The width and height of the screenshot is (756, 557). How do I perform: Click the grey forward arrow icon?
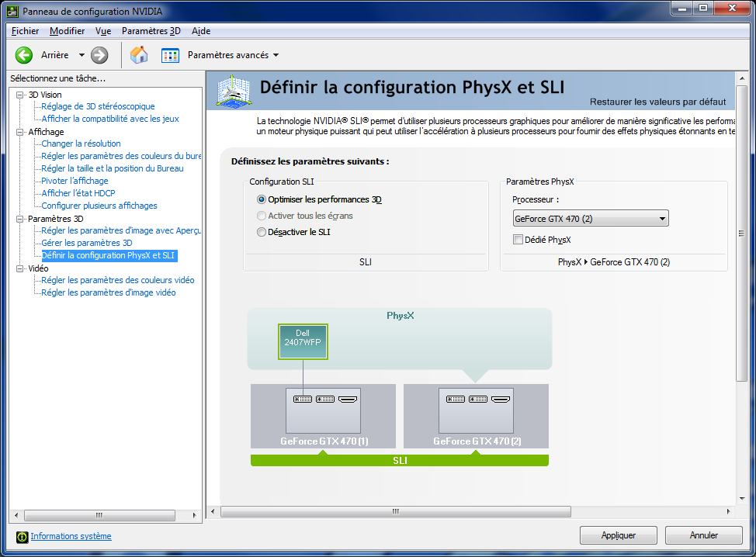[99, 55]
